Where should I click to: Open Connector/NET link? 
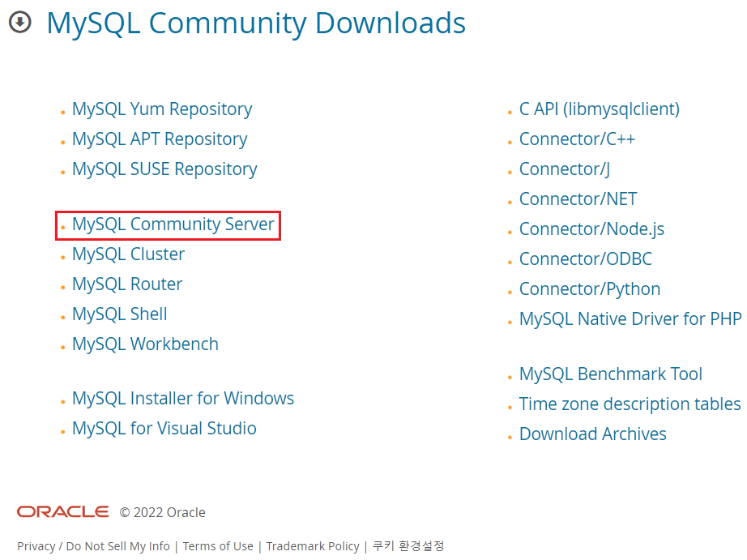[578, 199]
